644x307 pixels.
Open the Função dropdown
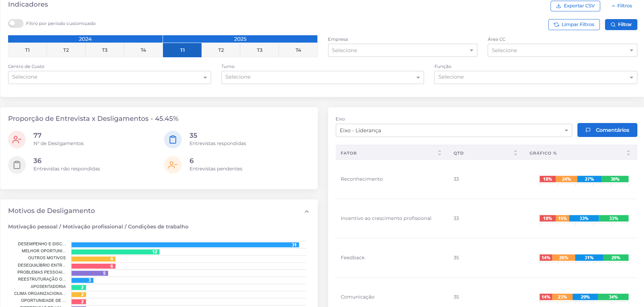pyautogui.click(x=536, y=77)
